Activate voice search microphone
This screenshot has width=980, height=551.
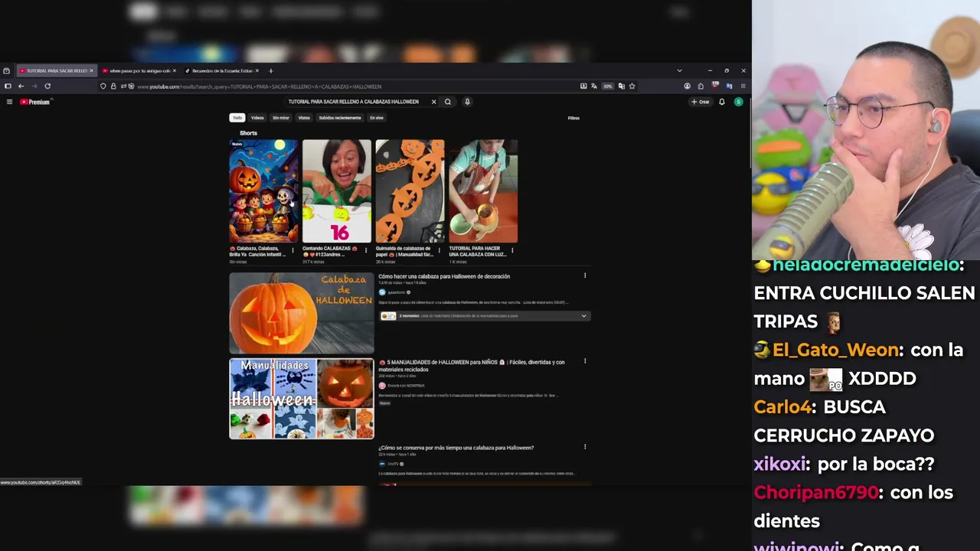coord(467,102)
